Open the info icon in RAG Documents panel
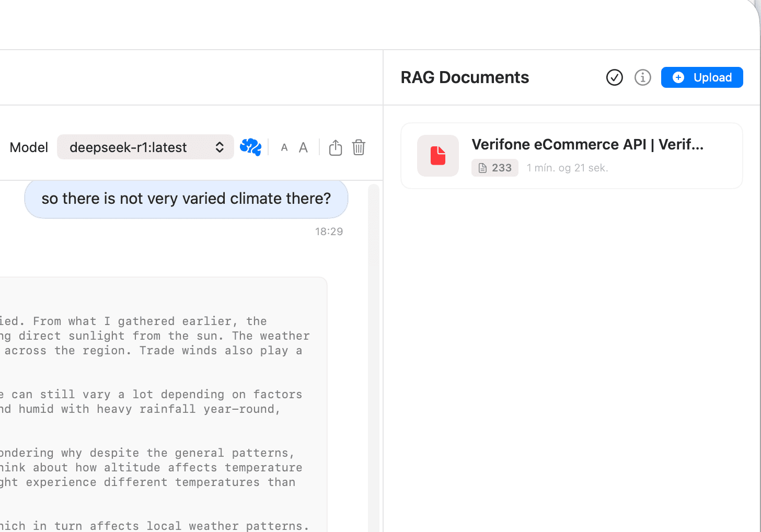The height and width of the screenshot is (532, 761). click(x=642, y=77)
